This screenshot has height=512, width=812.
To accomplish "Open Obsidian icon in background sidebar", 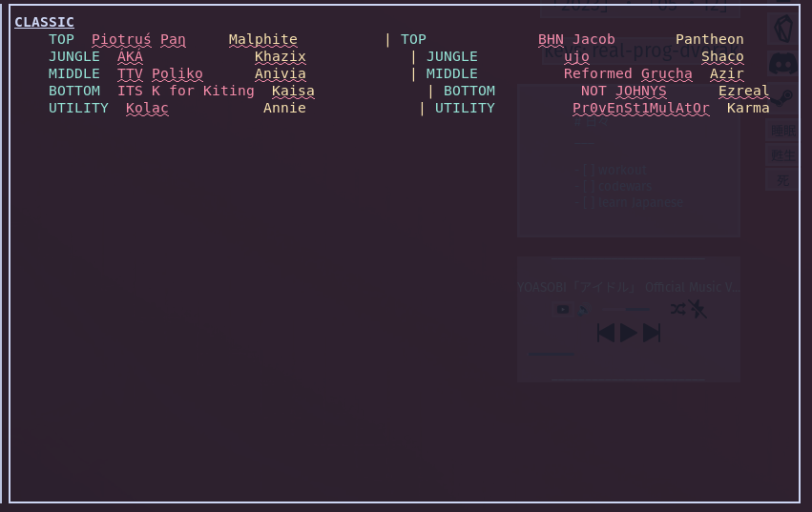I will tap(783, 29).
